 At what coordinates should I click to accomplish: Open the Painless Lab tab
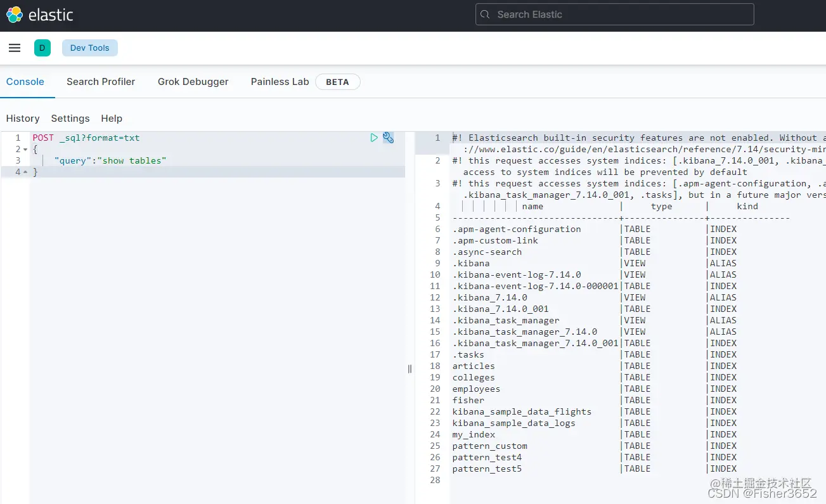click(280, 82)
